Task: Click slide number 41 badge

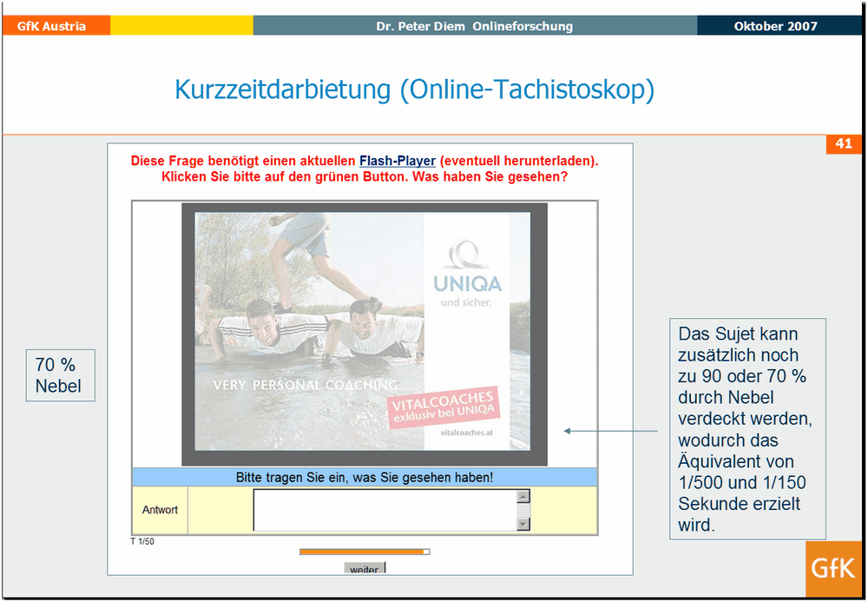Action: click(x=844, y=144)
